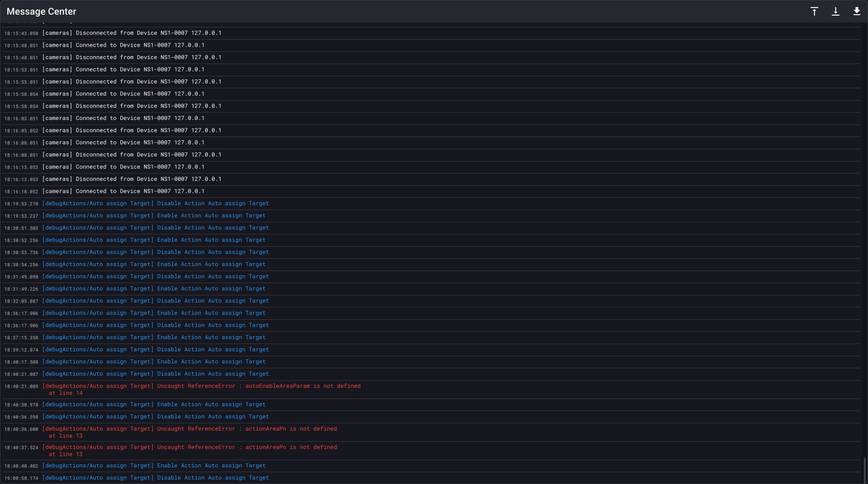
Task: Click the 'at line 14' error detail
Action: coord(66,393)
